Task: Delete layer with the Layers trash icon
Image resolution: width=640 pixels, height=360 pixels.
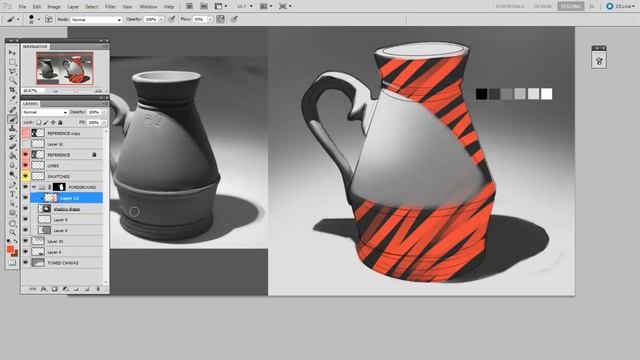Action: click(98, 289)
